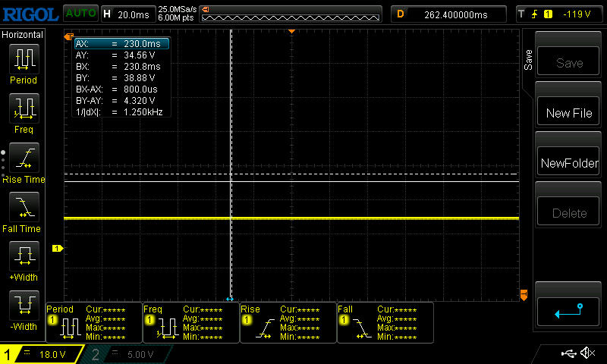Toggle the AUTO trigger status indicator
The image size is (607, 364).
click(80, 14)
